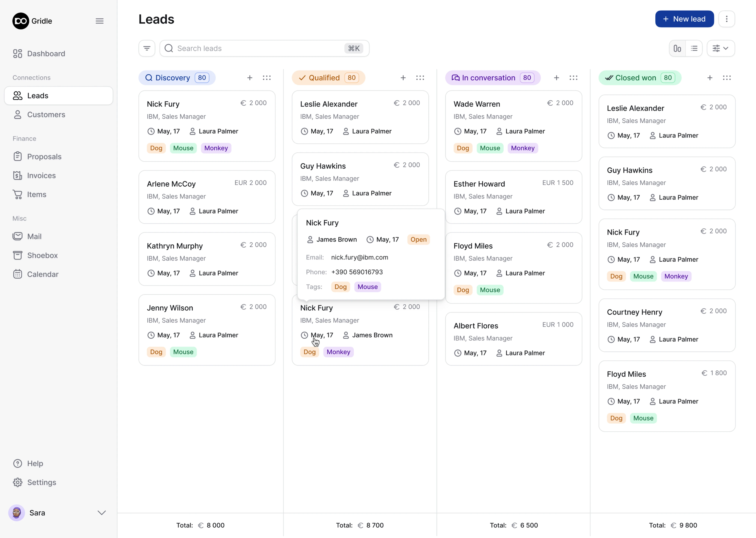
Task: Open the filter leads icon beside search
Action: pos(147,48)
